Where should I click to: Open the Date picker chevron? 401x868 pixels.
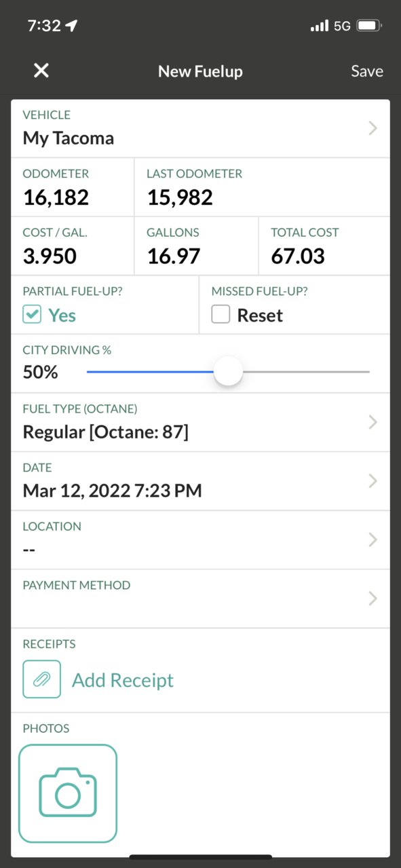pos(373,481)
